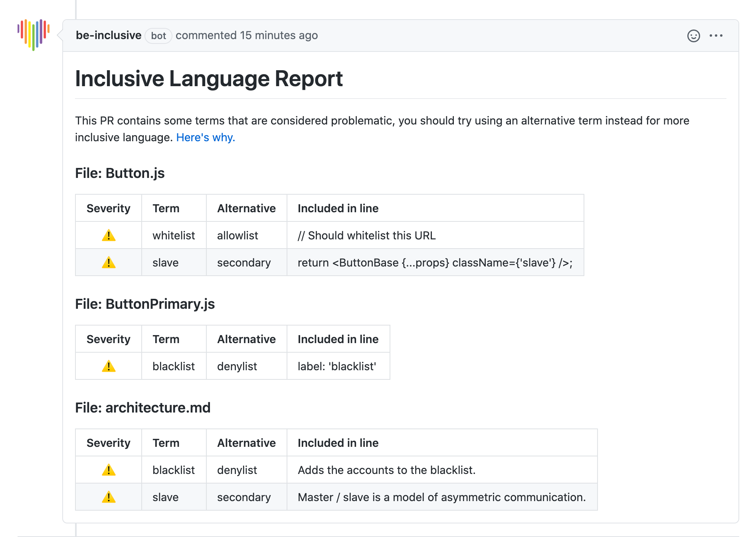The width and height of the screenshot is (756, 537).
Task: Click "secondary" cell in architecture.md table
Action: click(247, 497)
